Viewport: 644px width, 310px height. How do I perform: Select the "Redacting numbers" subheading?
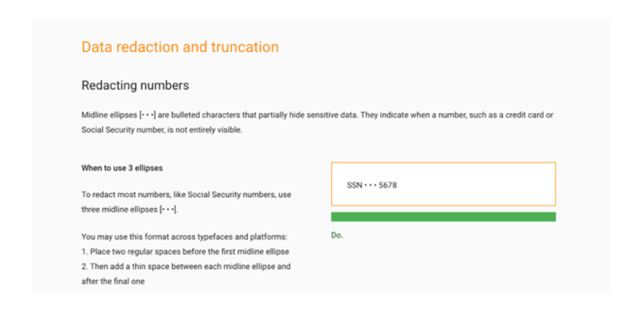[x=135, y=86]
